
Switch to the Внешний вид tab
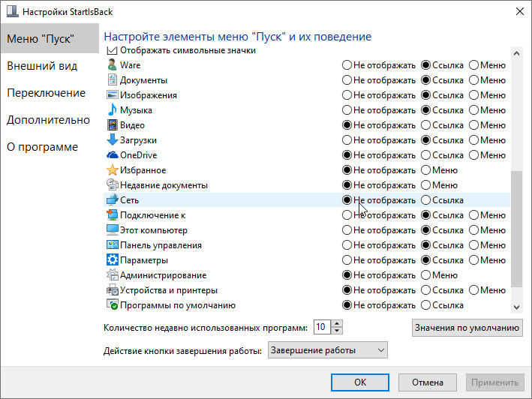click(x=42, y=66)
